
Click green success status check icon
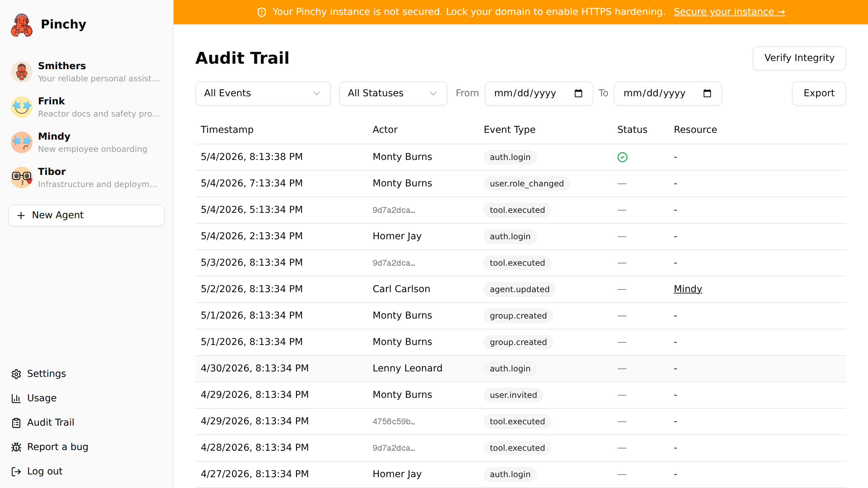[x=623, y=157]
